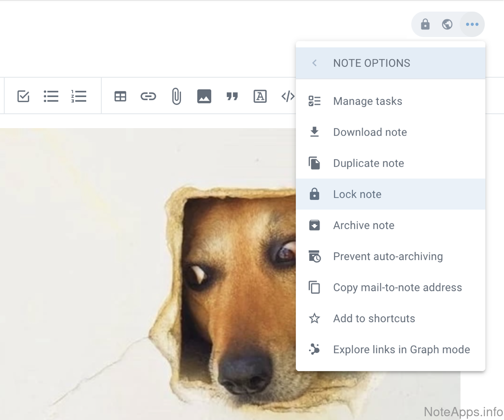Screen dimensions: 504x420
Task: Click Archive note in the menu
Action: pos(364,226)
